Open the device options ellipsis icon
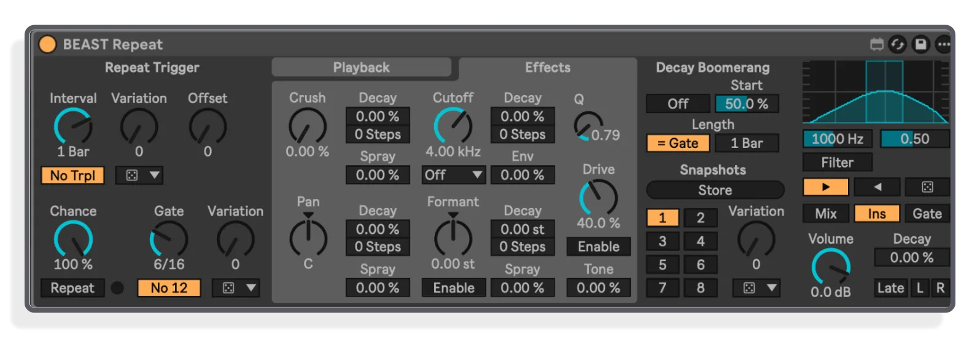 point(943,44)
